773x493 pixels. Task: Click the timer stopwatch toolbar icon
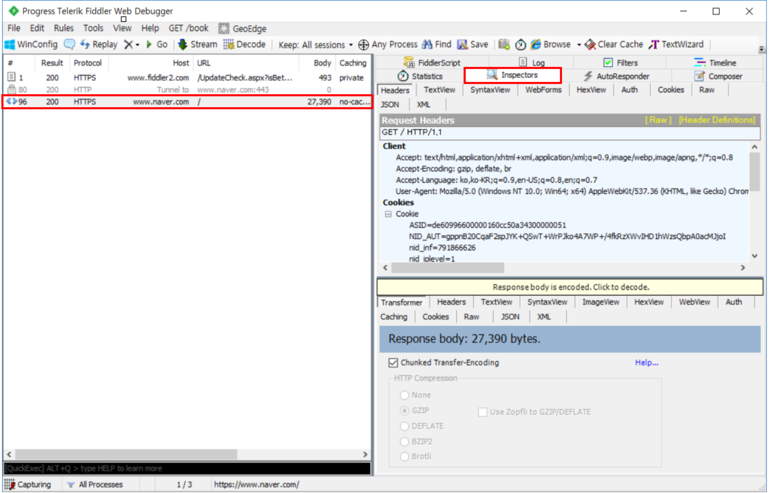[x=521, y=44]
